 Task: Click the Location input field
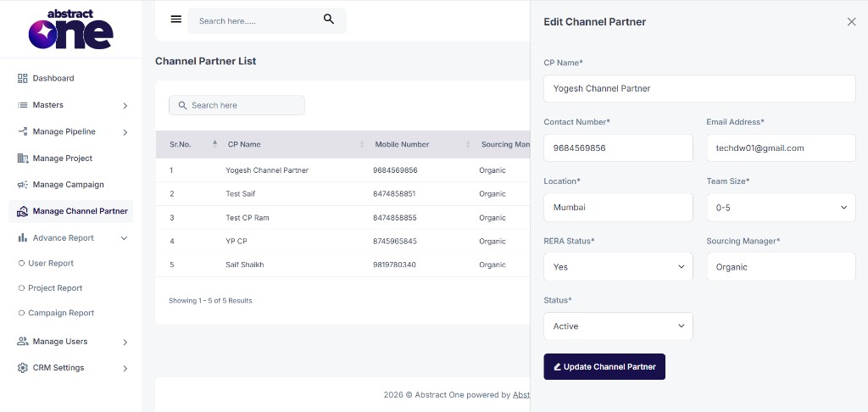coord(618,208)
